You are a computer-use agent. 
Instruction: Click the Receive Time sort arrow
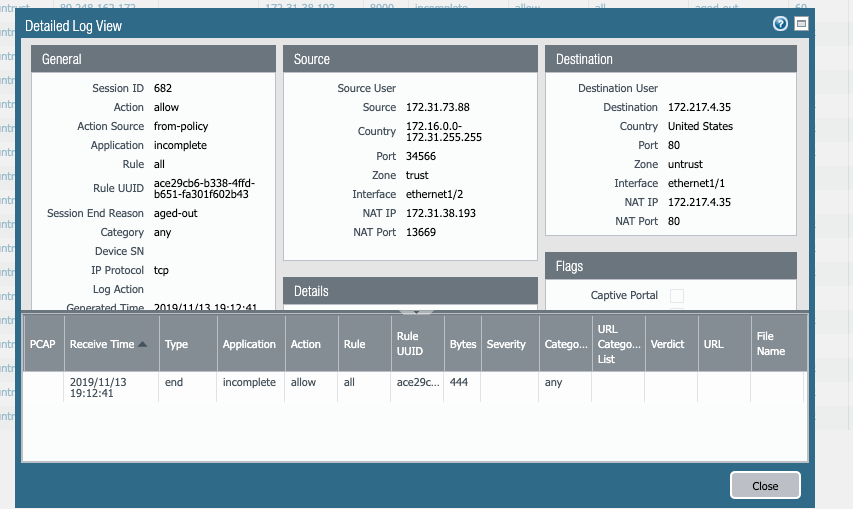tap(143, 344)
